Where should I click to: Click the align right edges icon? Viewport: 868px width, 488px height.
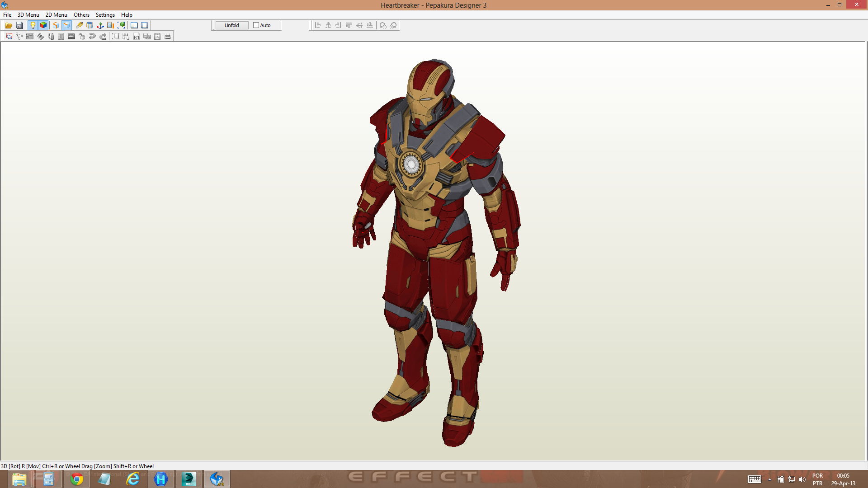338,25
